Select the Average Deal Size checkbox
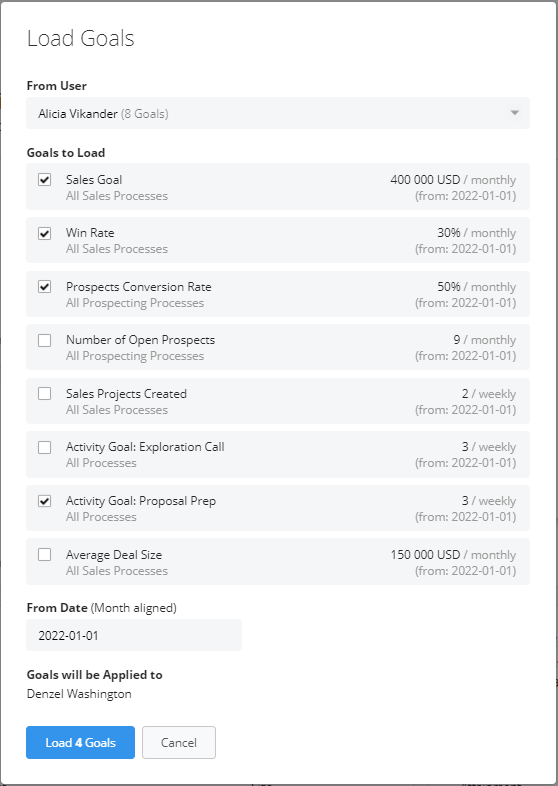558x786 pixels. coord(45,554)
